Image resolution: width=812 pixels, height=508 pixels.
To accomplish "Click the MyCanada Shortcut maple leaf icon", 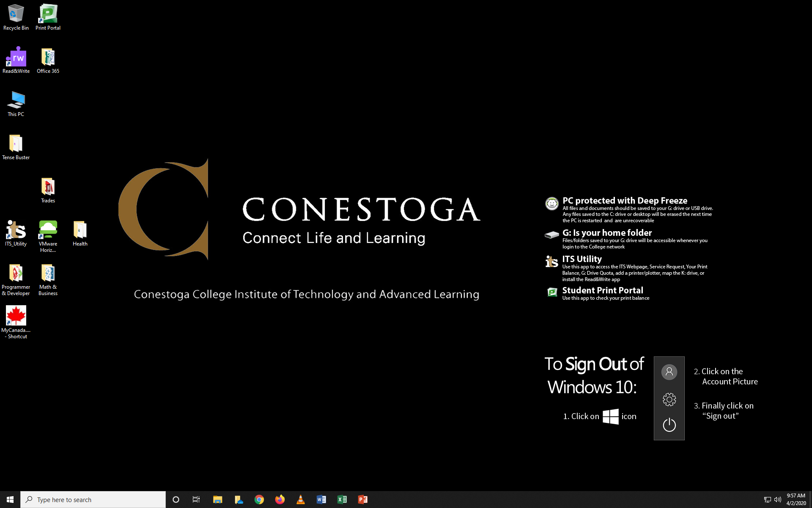I will tap(16, 323).
